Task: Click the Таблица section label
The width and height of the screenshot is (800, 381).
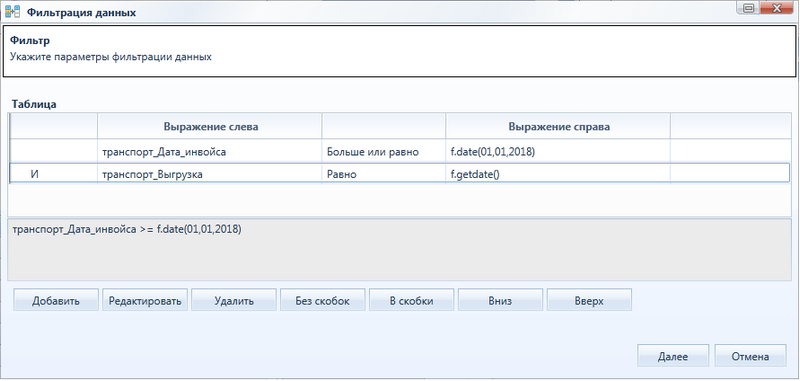Action: (34, 104)
